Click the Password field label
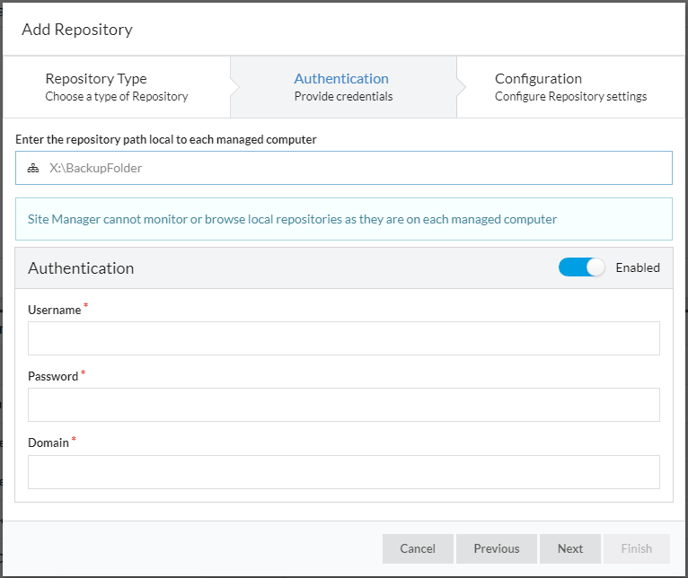 click(53, 376)
